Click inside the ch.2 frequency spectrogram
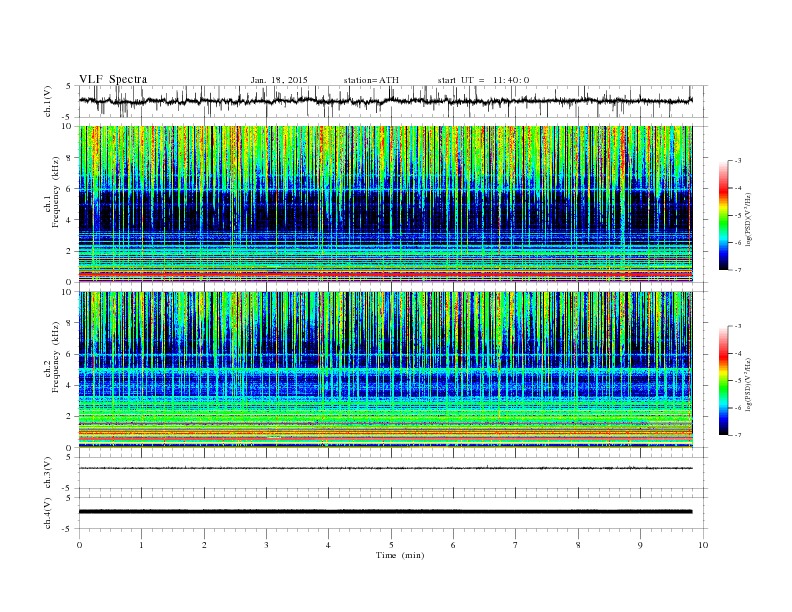 (x=385, y=370)
